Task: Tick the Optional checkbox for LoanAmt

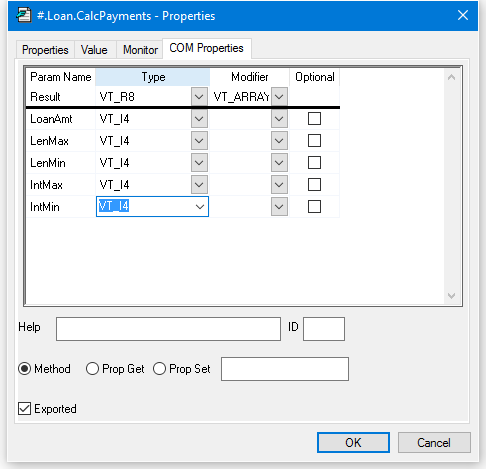Action: coord(314,119)
